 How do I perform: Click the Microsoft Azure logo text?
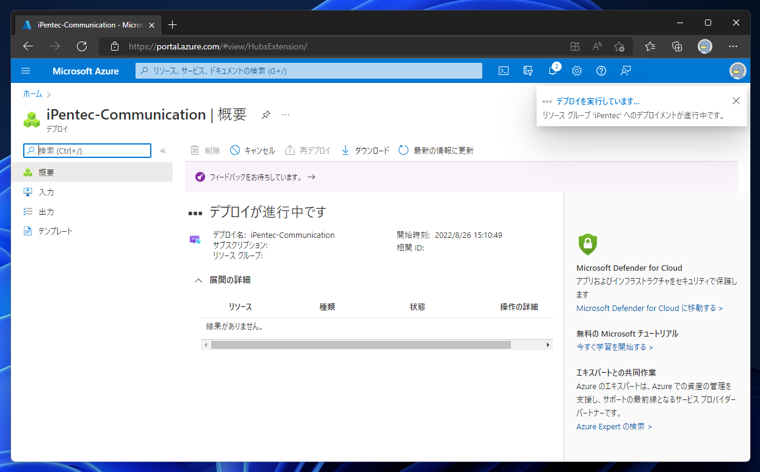pos(85,71)
